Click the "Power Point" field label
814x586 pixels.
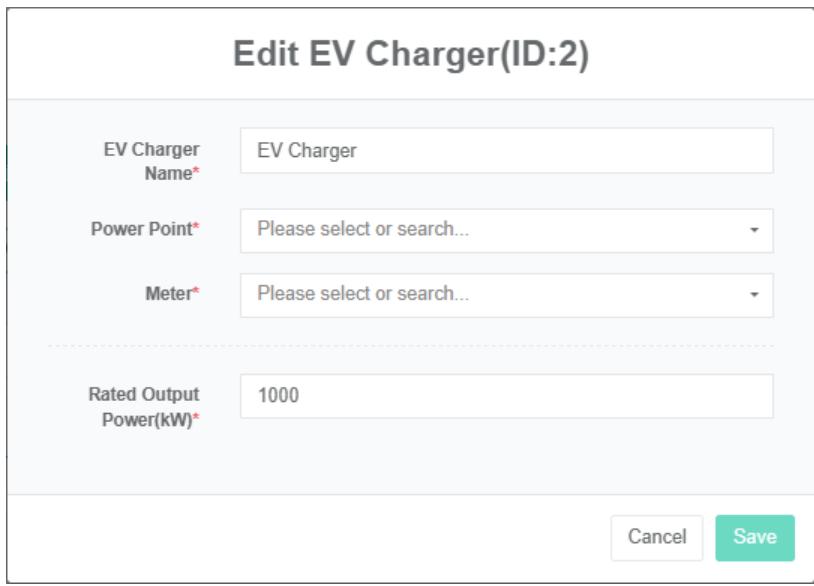coord(142,229)
